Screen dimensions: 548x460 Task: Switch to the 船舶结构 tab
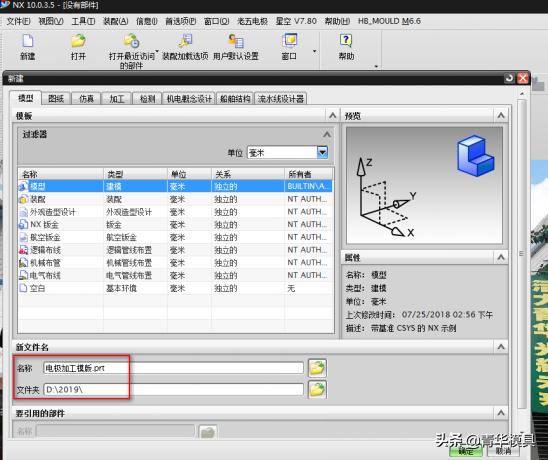coord(235,99)
